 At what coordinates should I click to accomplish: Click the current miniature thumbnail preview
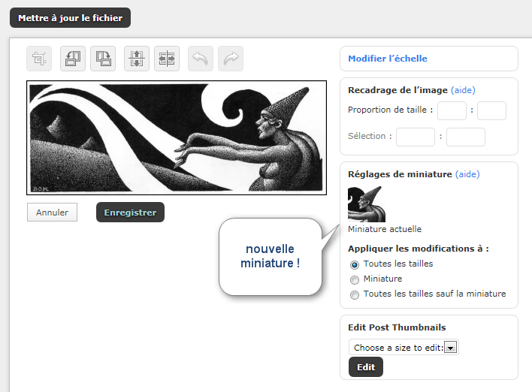click(367, 204)
